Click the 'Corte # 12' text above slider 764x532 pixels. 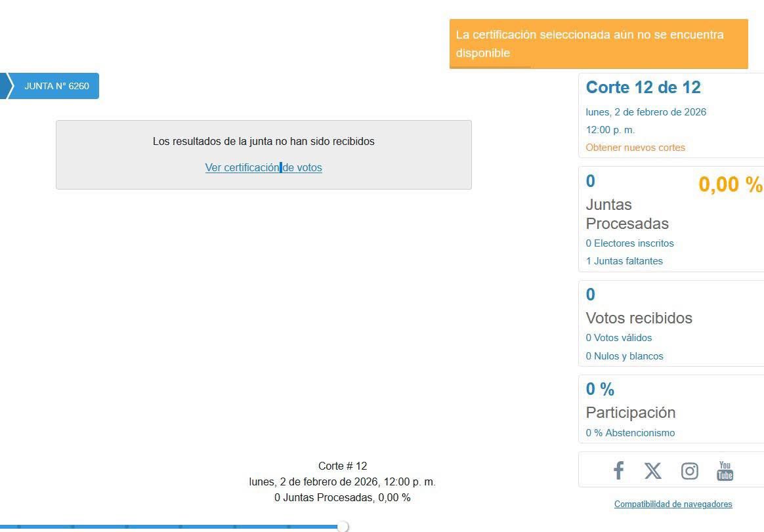(x=343, y=466)
